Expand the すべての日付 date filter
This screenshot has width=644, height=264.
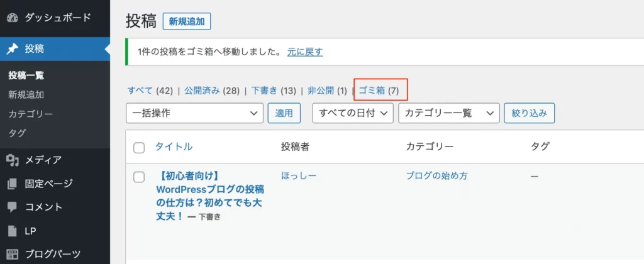pos(353,113)
